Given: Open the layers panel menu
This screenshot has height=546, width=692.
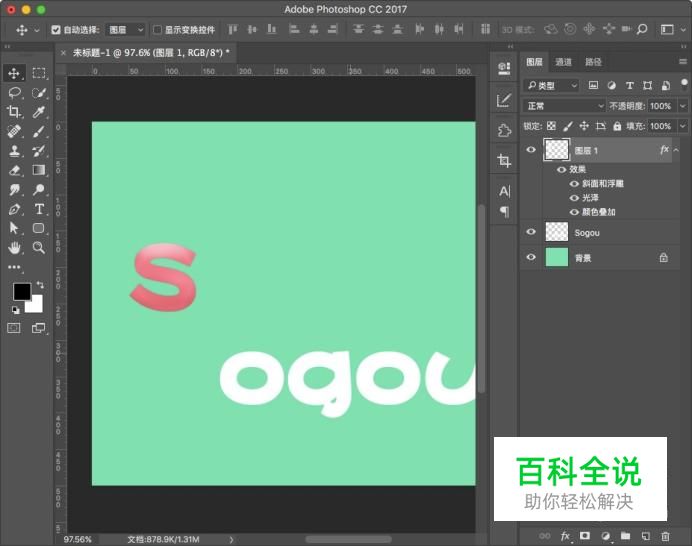Looking at the screenshot, I should coord(683,62).
